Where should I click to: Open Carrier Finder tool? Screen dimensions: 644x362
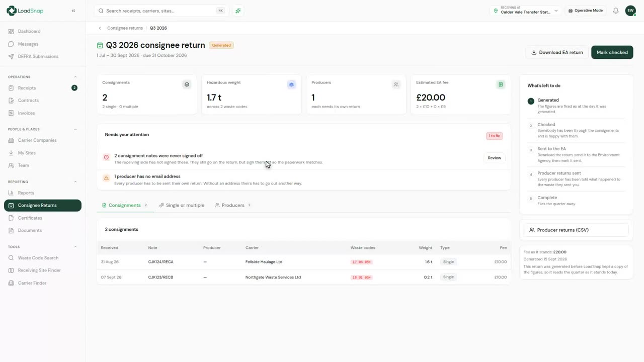pyautogui.click(x=43, y=283)
